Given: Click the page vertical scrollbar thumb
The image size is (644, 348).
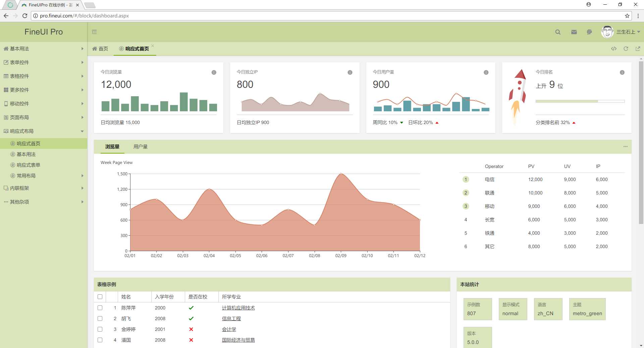Looking at the screenshot, I should tap(641, 142).
